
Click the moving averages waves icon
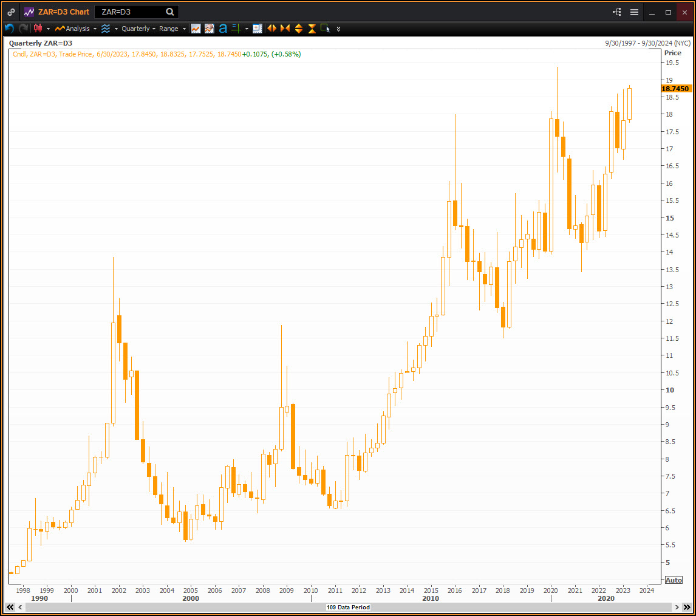(x=105, y=28)
